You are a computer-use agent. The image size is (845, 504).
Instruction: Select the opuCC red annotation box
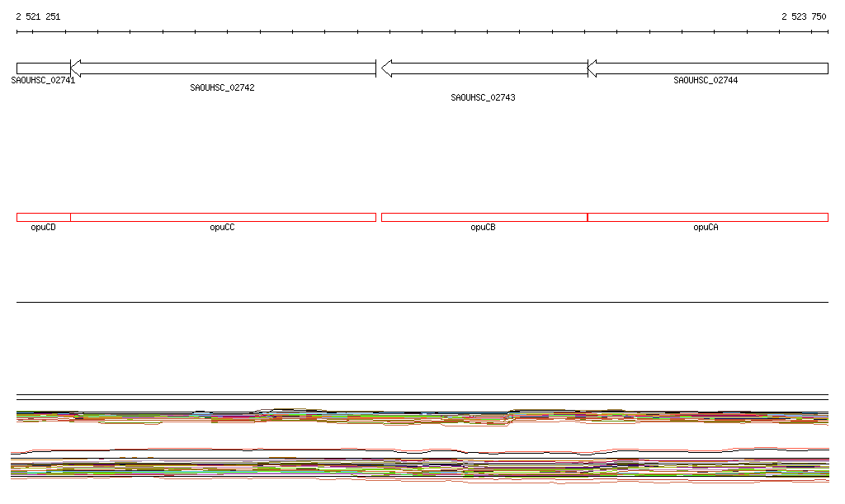pos(223,218)
